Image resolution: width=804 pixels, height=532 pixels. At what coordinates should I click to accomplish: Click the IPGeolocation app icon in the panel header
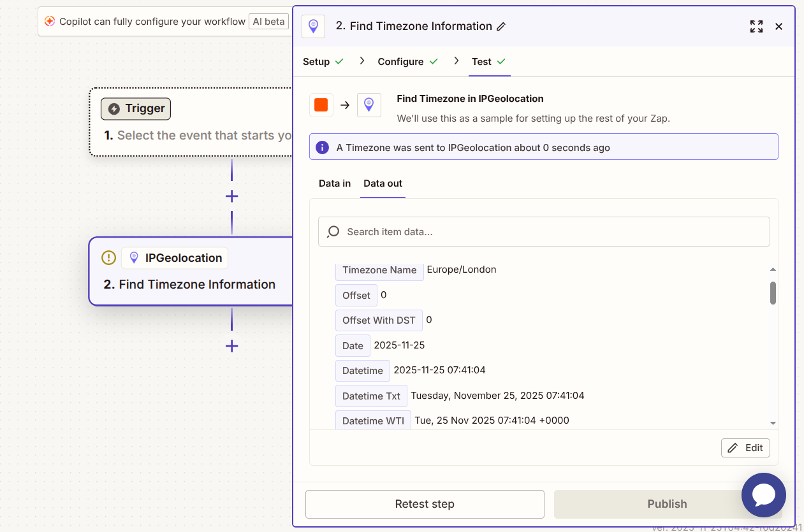pyautogui.click(x=313, y=27)
